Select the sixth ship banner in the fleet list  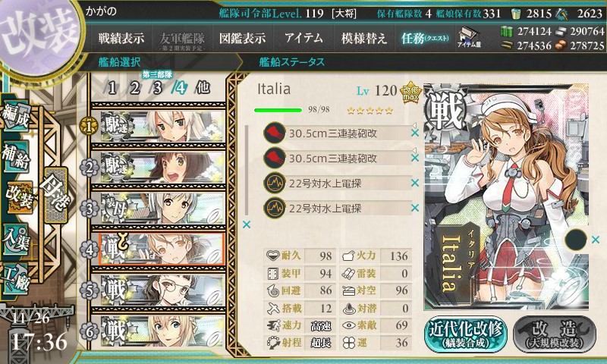pos(162,331)
